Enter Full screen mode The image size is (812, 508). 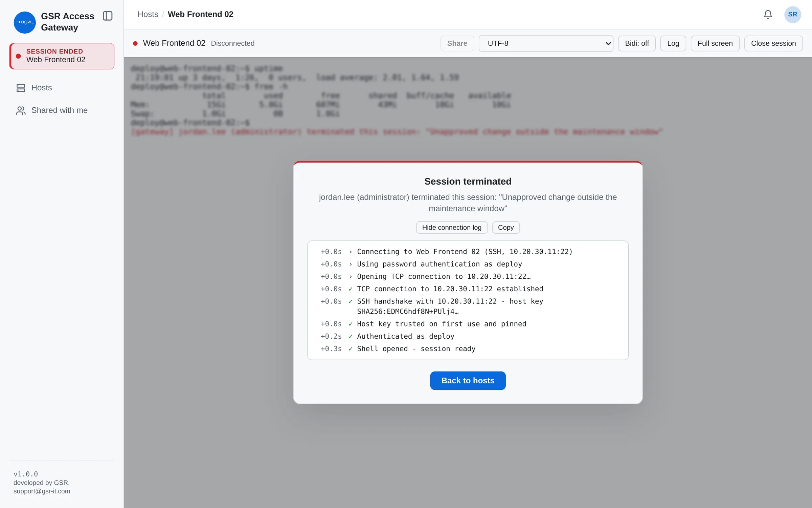tap(715, 43)
